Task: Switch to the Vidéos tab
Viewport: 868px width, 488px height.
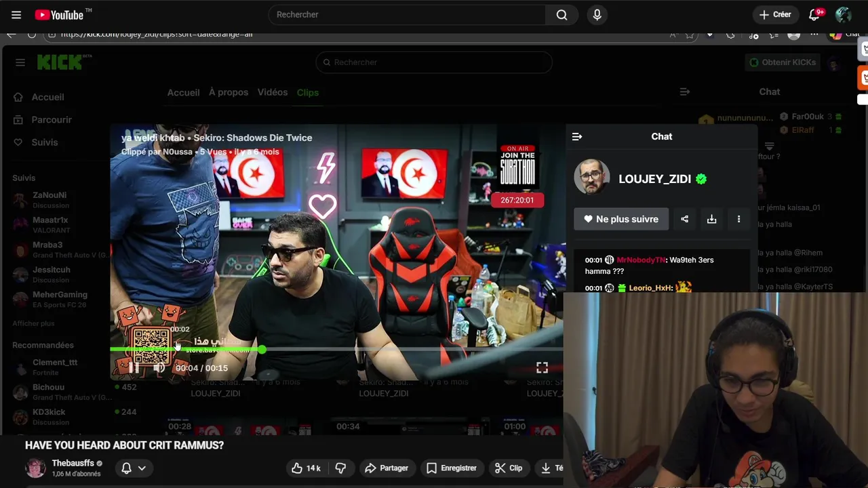Action: (x=273, y=92)
